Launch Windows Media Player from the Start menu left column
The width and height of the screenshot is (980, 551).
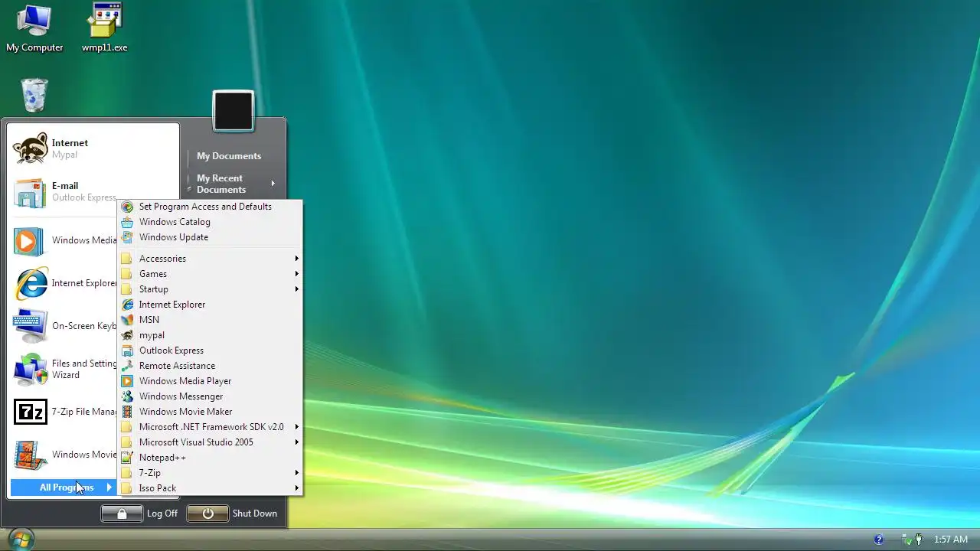tap(64, 240)
